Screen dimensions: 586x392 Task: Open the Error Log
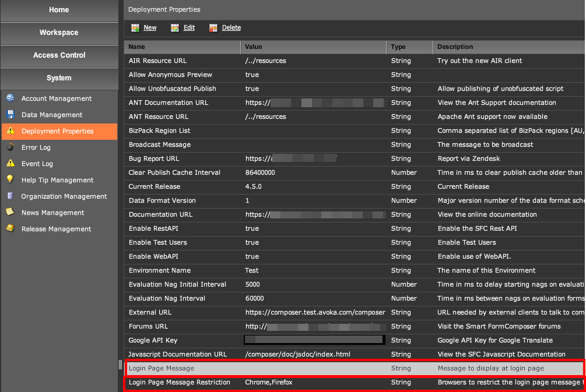pyautogui.click(x=59, y=147)
